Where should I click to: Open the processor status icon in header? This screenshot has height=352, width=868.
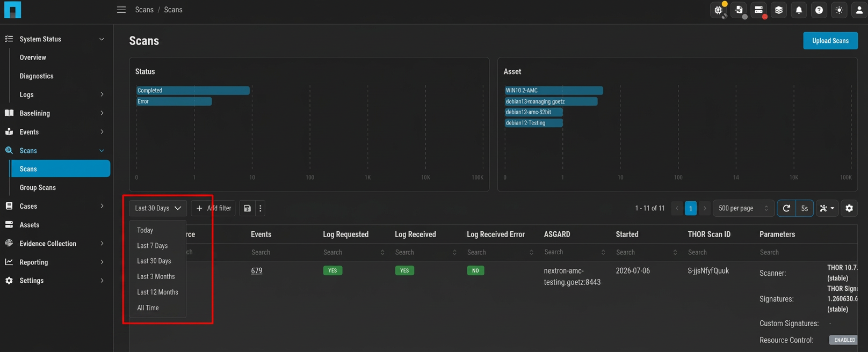[x=719, y=10]
